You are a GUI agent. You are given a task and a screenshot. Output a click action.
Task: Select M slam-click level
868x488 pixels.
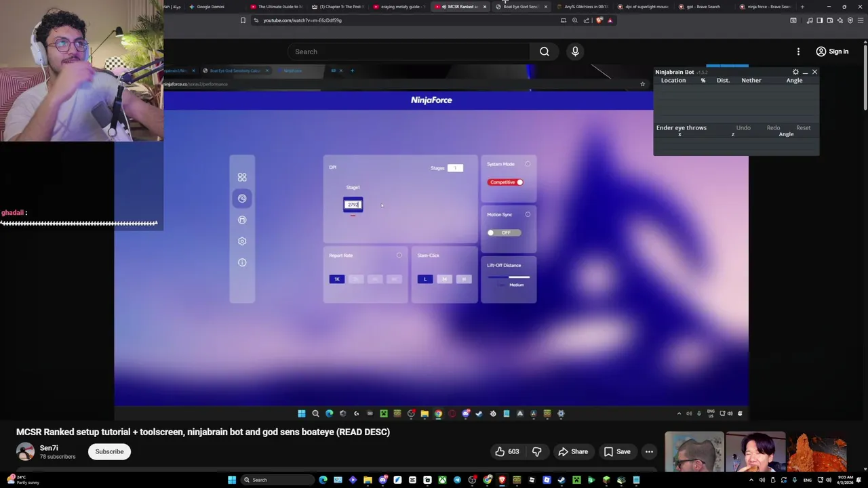coord(444,279)
